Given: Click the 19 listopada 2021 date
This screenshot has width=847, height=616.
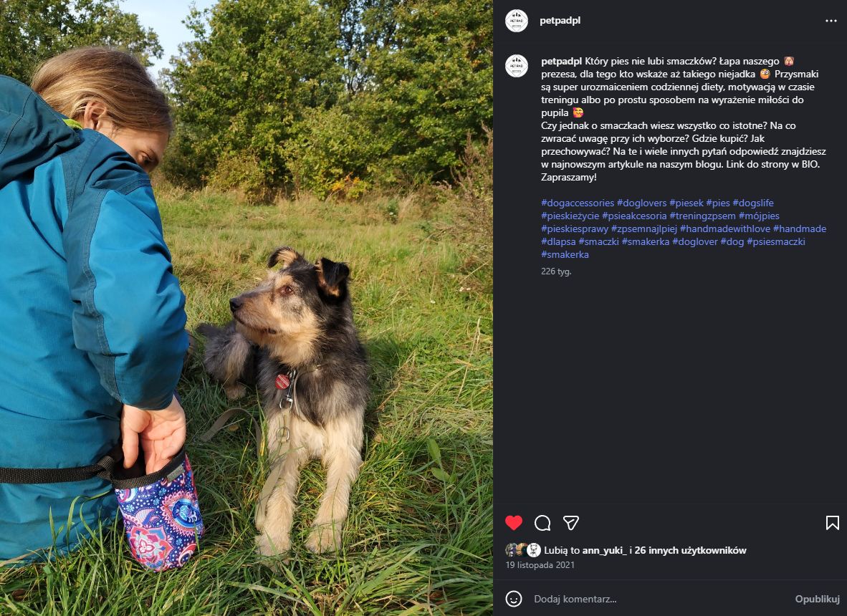Looking at the screenshot, I should (x=540, y=564).
